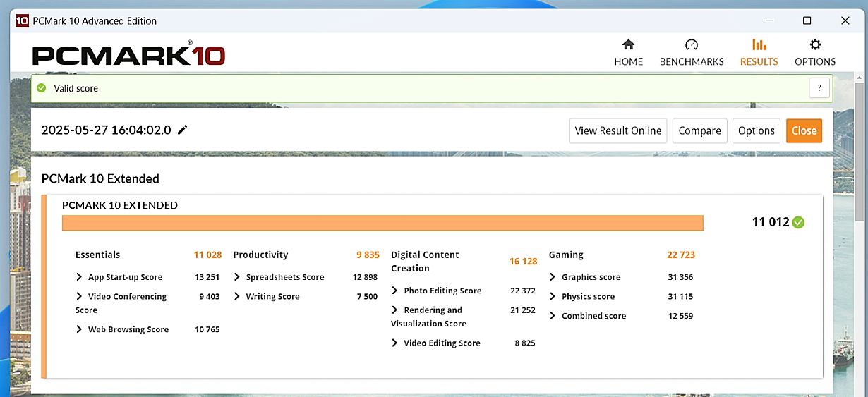Click pencil icon to rename result

point(183,130)
